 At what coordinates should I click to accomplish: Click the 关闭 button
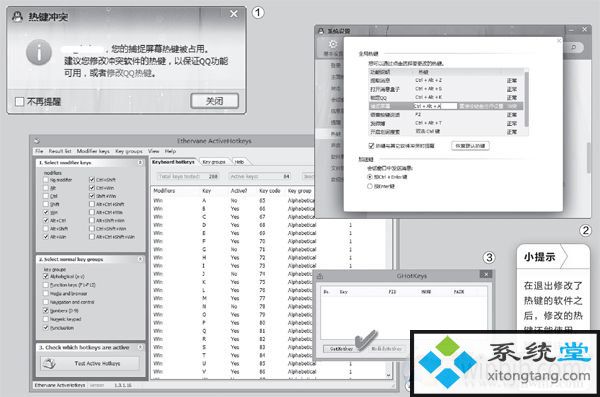(x=214, y=101)
